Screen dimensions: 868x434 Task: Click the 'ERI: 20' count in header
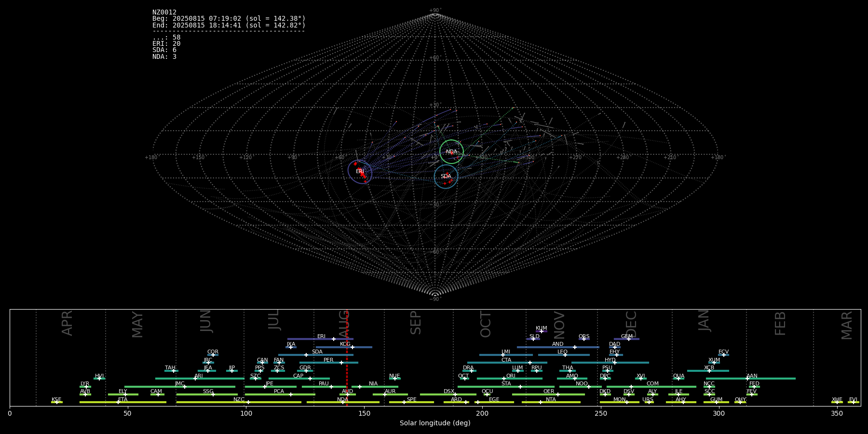click(x=166, y=44)
